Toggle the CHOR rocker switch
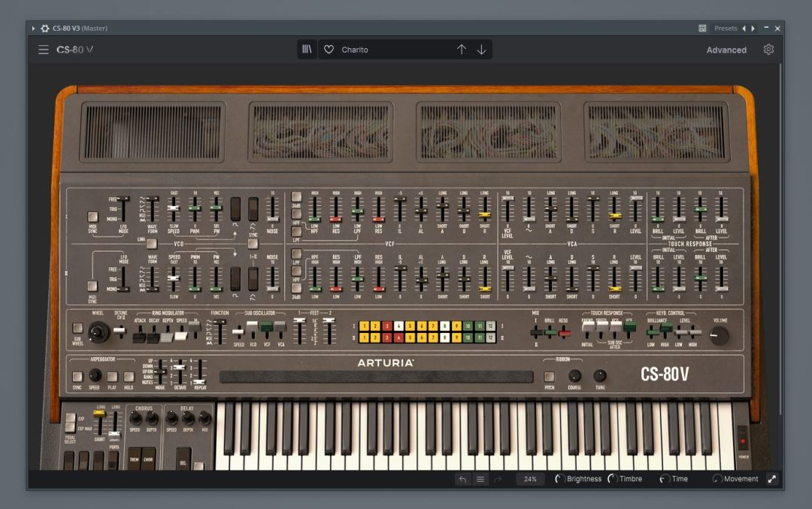The width and height of the screenshot is (812, 509). pyautogui.click(x=148, y=459)
